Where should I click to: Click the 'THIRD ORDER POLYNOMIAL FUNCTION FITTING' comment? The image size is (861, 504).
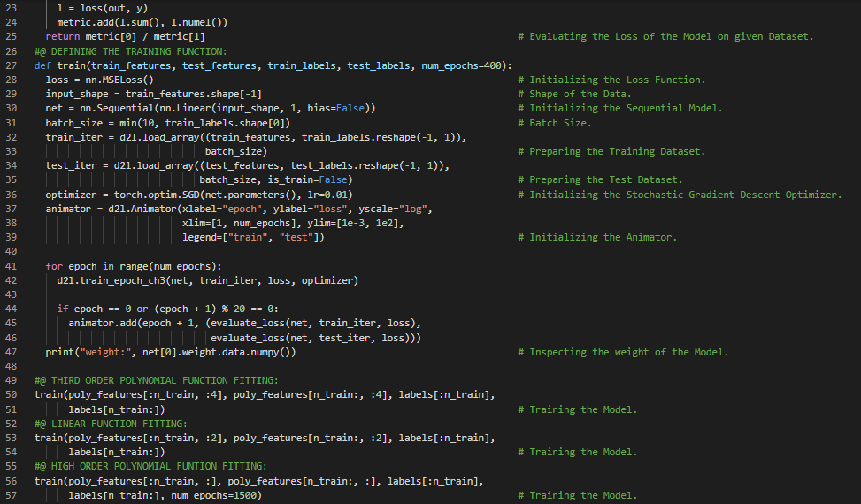point(156,381)
